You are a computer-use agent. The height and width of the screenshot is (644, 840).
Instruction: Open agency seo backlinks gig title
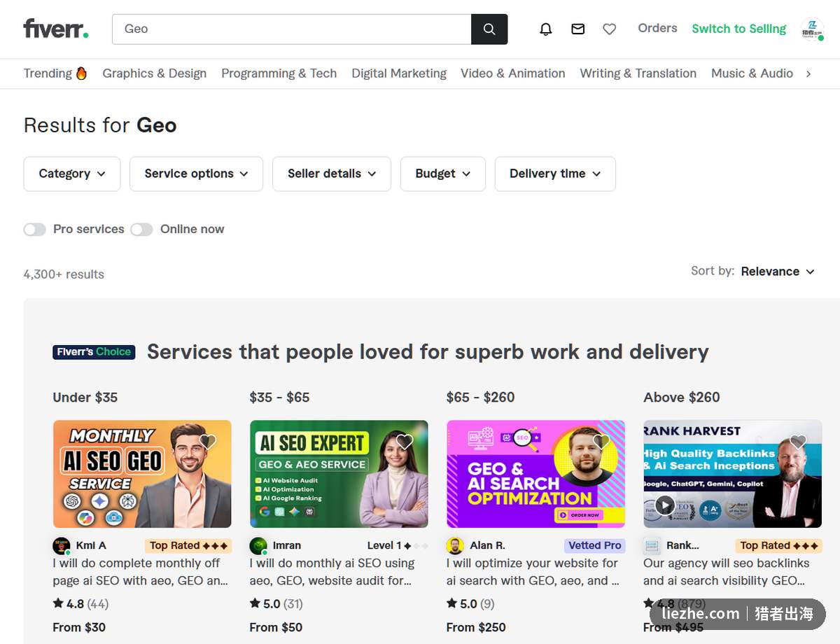(x=727, y=572)
